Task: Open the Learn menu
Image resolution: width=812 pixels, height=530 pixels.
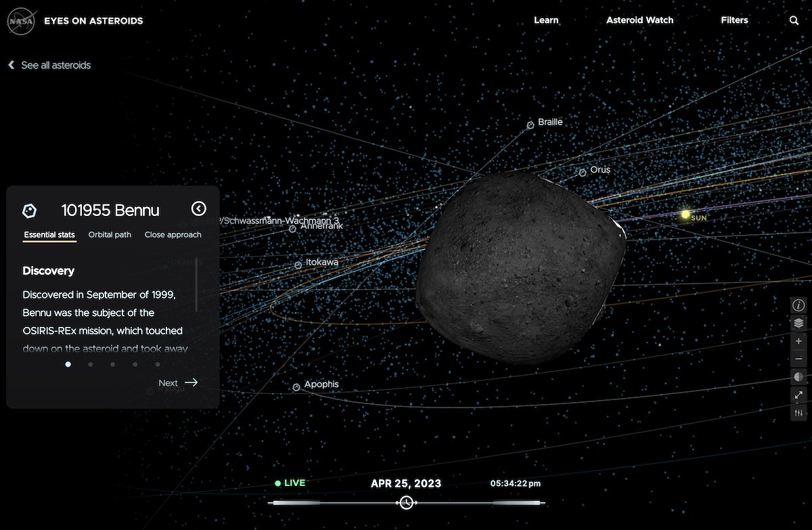Action: [546, 20]
